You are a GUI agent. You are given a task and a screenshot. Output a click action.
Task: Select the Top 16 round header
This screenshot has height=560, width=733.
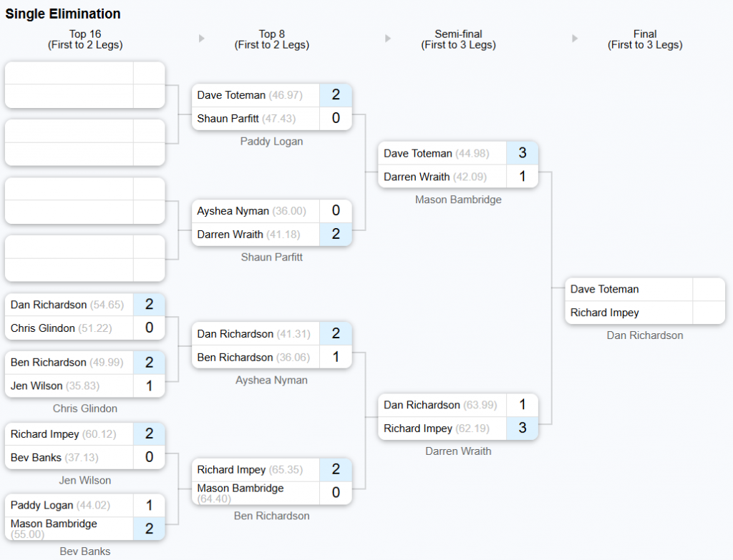point(85,39)
